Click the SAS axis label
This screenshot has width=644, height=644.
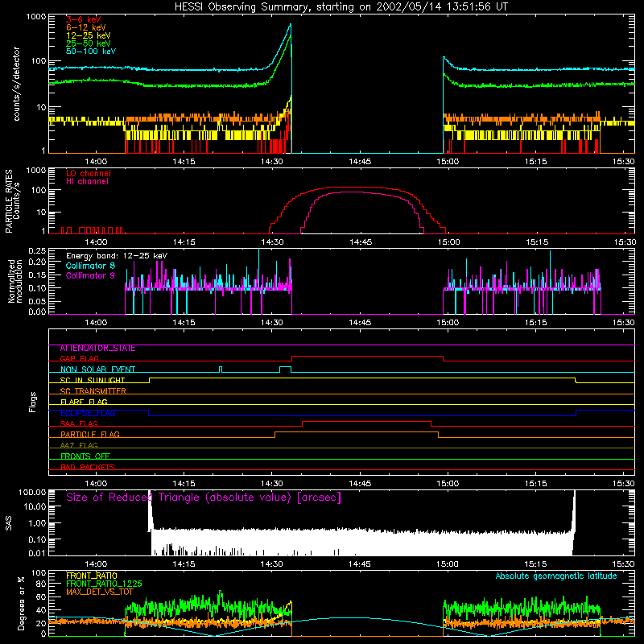(8, 522)
